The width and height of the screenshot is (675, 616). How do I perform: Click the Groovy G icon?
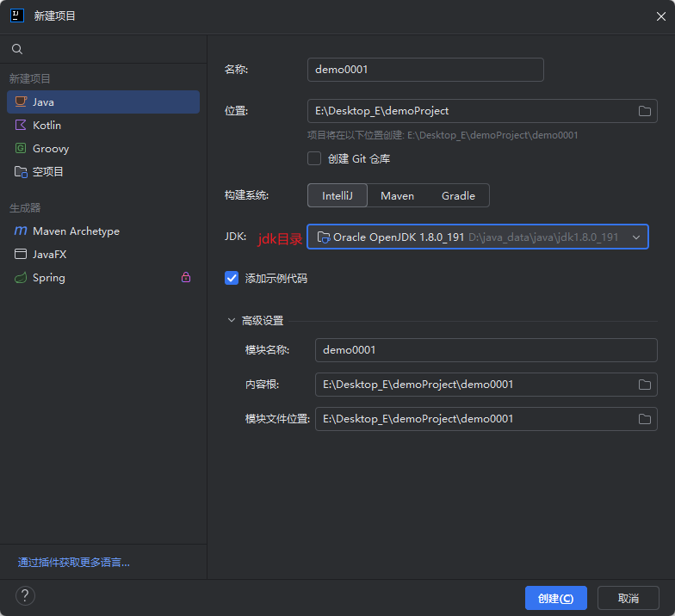point(21,148)
